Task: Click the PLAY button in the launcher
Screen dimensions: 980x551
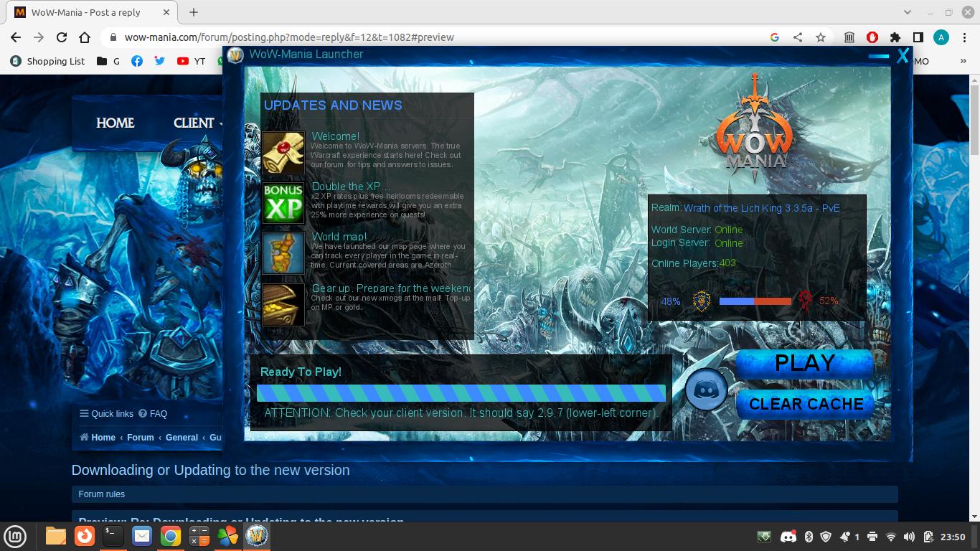Action: point(804,364)
